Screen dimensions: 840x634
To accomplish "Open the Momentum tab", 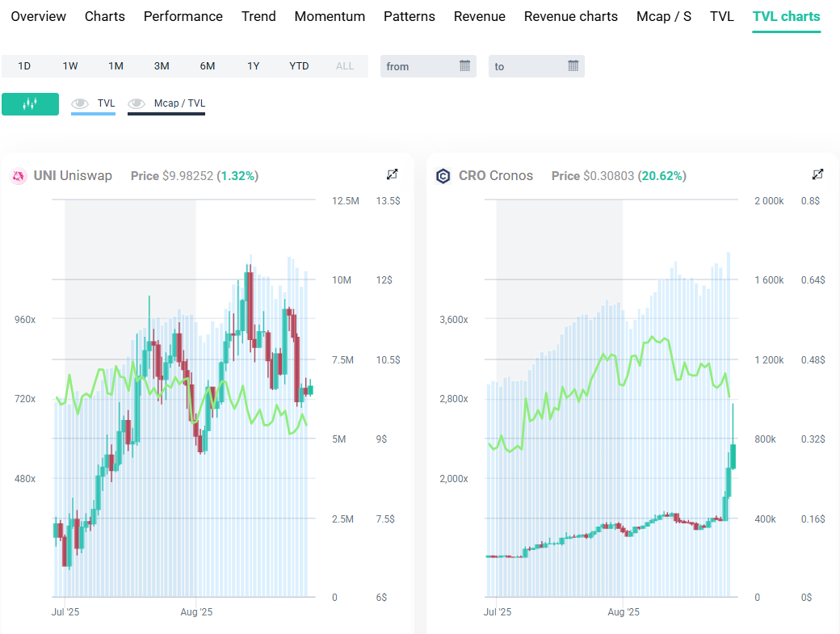I will click(330, 16).
